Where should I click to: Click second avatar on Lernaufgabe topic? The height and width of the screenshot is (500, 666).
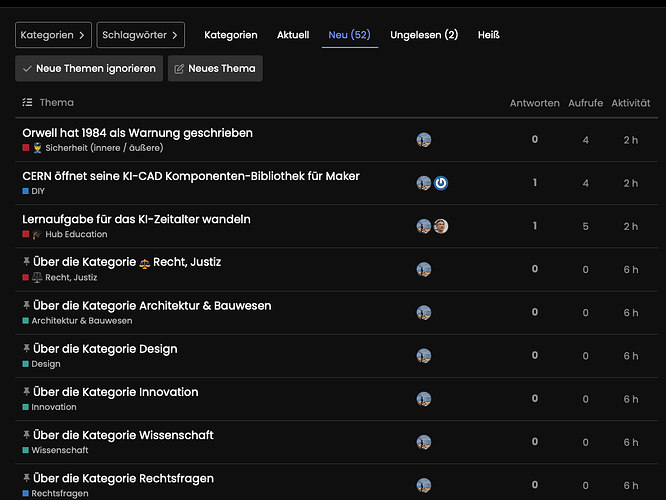[x=441, y=226]
